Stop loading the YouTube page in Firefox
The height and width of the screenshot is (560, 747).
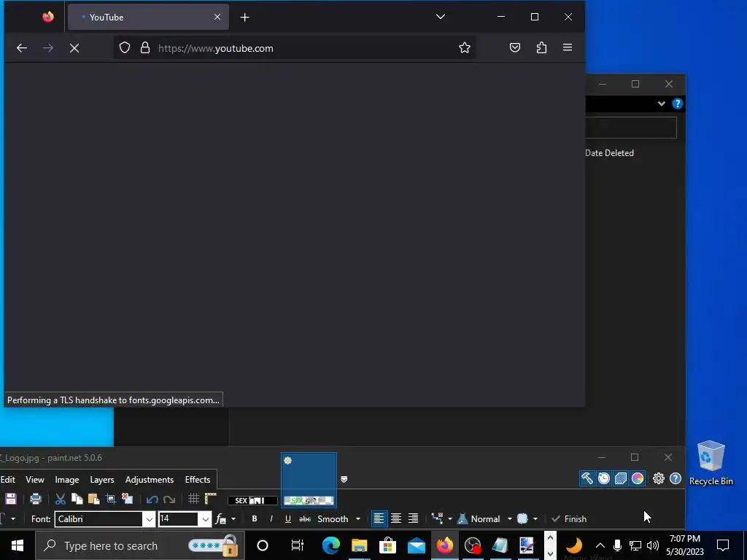click(x=74, y=48)
